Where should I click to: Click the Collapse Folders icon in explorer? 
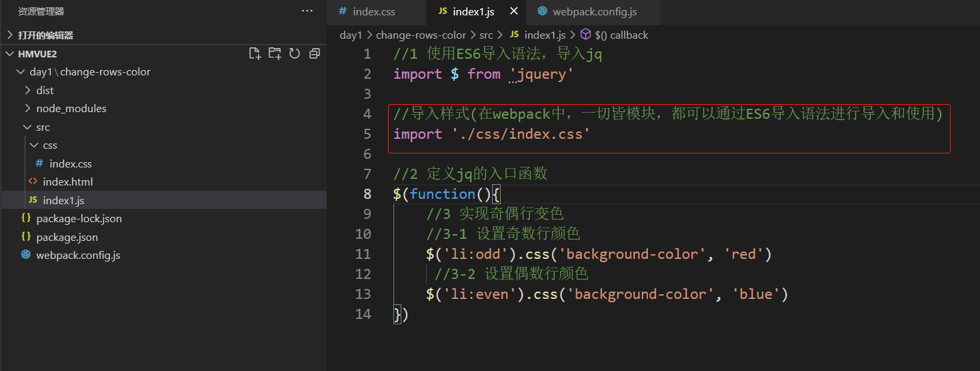[x=315, y=53]
